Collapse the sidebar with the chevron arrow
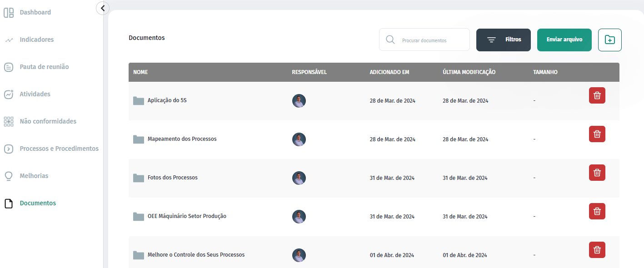 [103, 8]
